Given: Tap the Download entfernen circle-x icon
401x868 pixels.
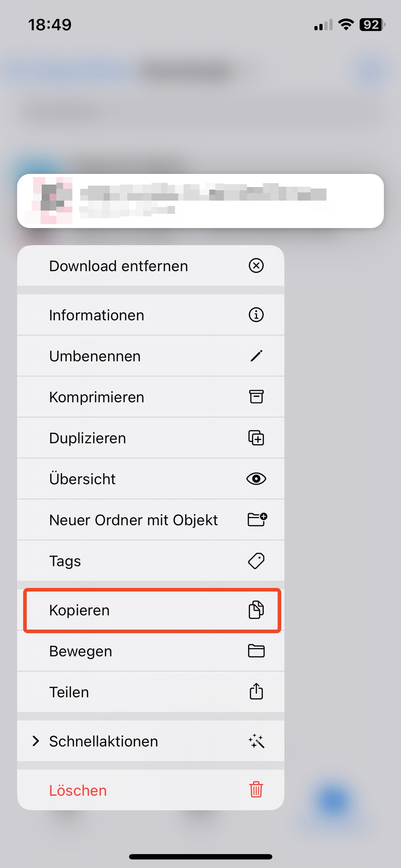Looking at the screenshot, I should click(256, 266).
